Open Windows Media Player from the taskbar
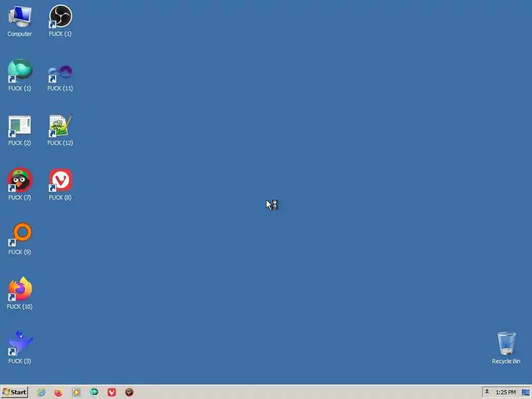 tap(76, 392)
